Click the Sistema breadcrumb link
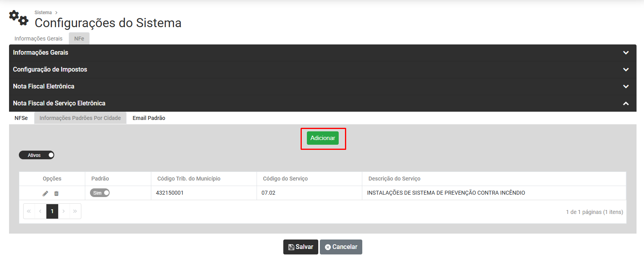Viewport: 644px width, 269px height. click(x=43, y=13)
